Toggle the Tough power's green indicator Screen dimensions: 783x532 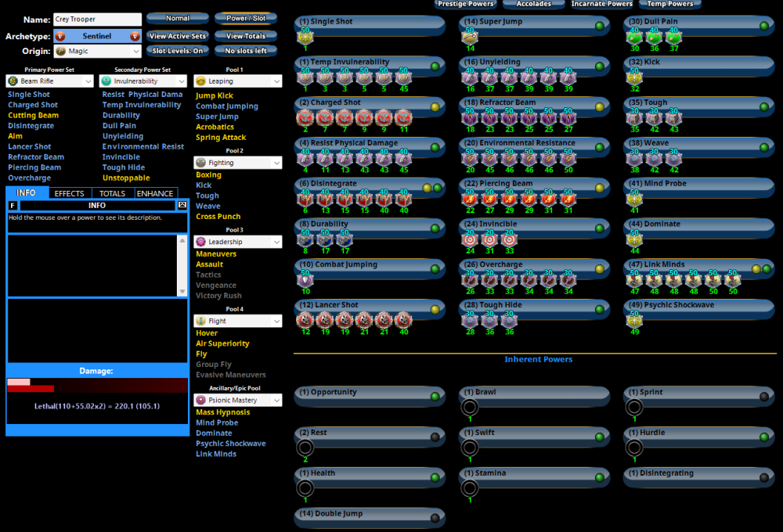765,106
